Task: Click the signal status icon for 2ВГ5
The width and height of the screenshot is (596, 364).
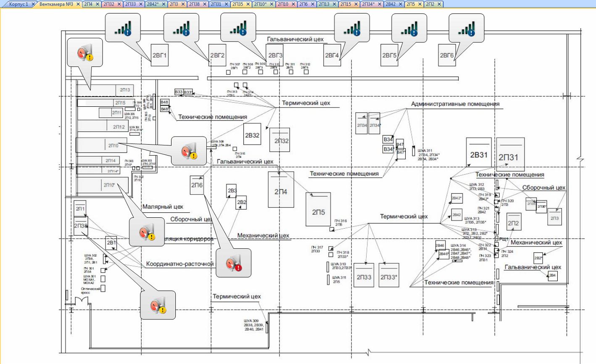Action: click(409, 28)
